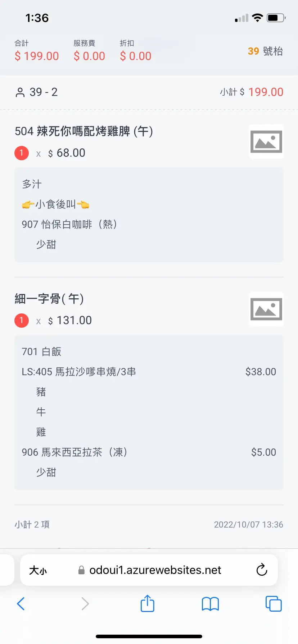This screenshot has height=644, width=298.
Task: Tap the odoui1.azurewebsites.net address field
Action: [x=155, y=570]
